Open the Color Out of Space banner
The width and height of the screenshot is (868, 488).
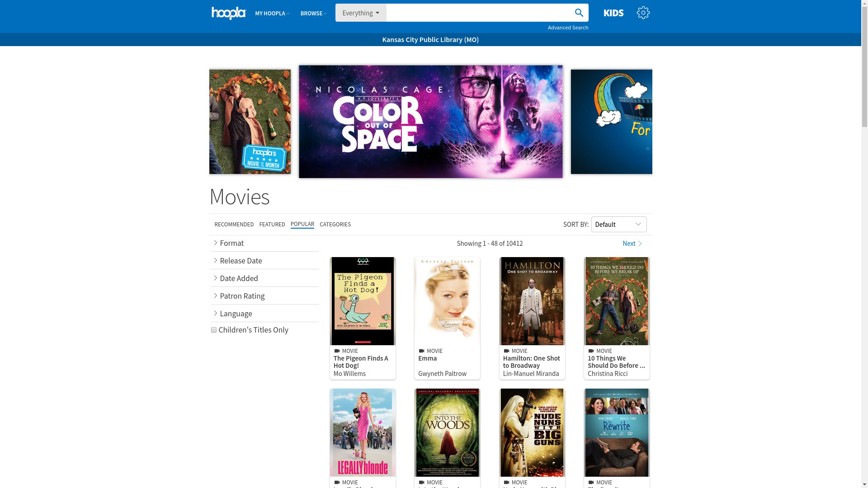430,122
